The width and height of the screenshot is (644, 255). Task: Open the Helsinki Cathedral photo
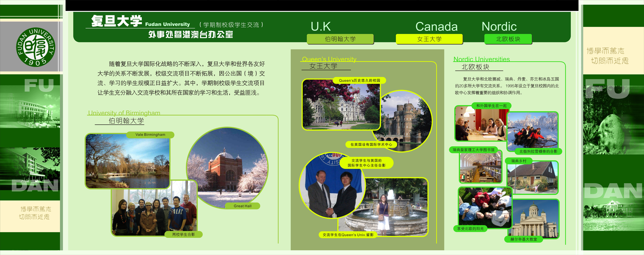pos(535,219)
